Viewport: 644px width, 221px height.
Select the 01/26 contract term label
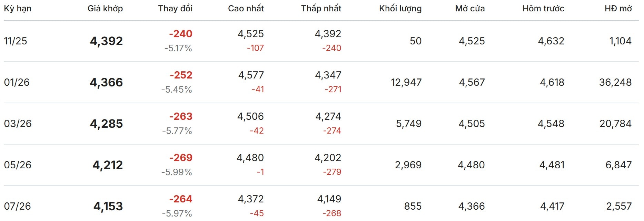pyautogui.click(x=17, y=82)
